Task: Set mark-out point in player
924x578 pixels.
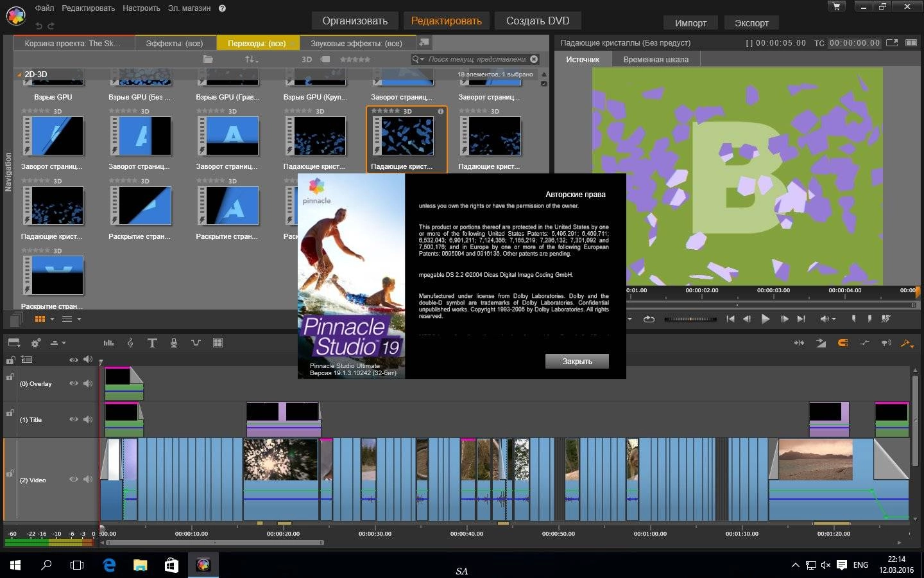Action: [869, 319]
